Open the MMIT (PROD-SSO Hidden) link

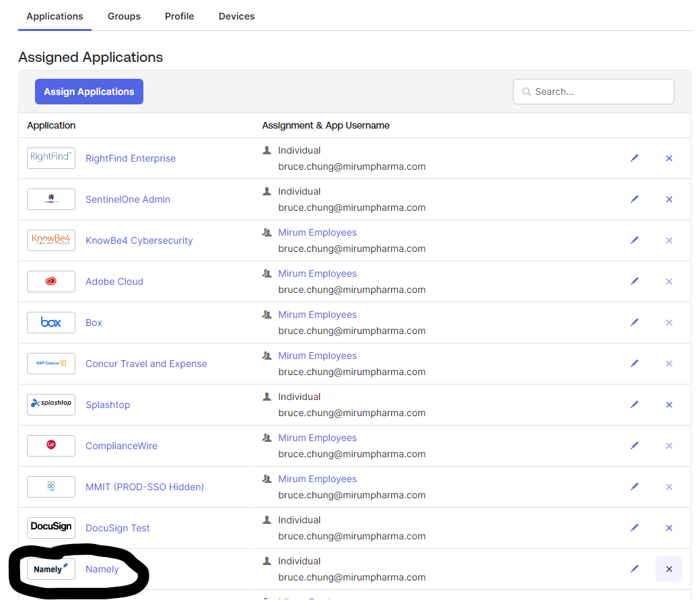click(x=145, y=487)
